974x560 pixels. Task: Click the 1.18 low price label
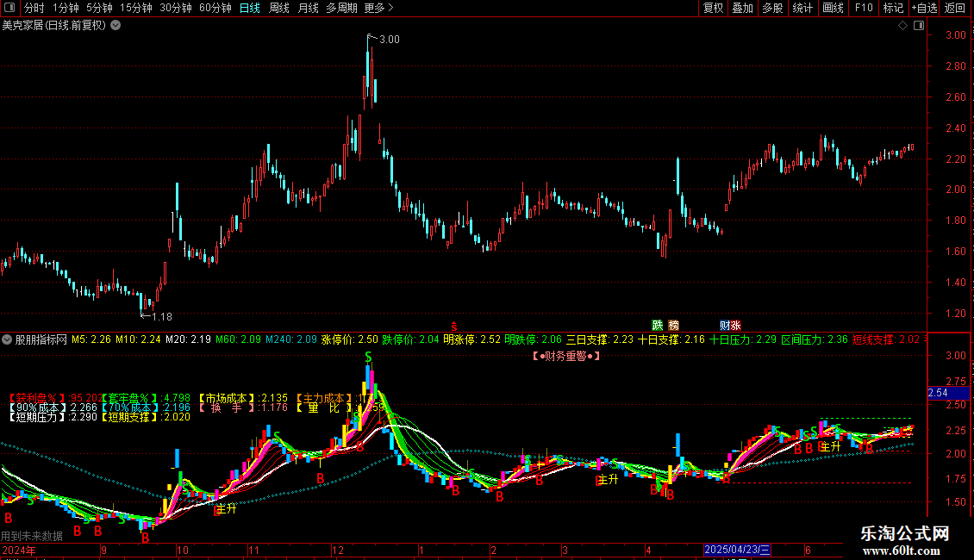click(x=161, y=317)
